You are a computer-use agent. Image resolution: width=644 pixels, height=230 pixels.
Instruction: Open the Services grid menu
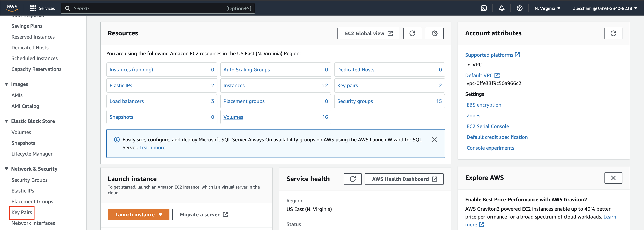tap(42, 8)
